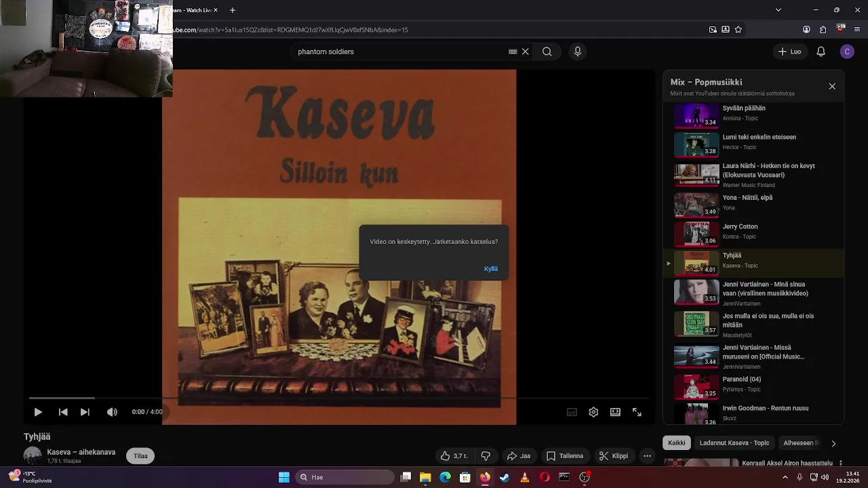Open the Kaseva – aihekanava channel link
Viewport: 868px width, 488px height.
click(x=81, y=452)
